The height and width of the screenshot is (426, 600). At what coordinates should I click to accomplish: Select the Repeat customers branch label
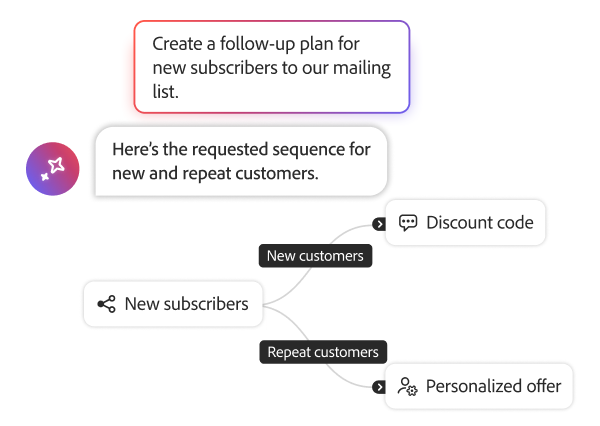(322, 352)
